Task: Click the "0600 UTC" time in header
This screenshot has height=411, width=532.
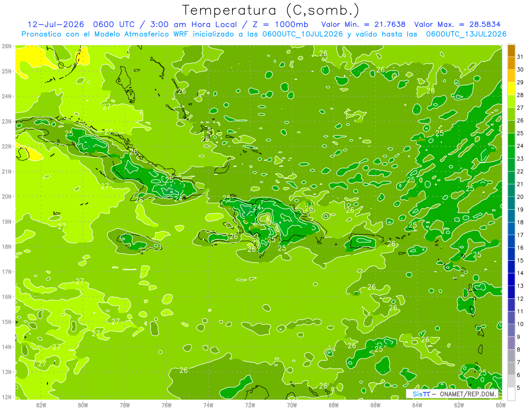Action: [115, 24]
